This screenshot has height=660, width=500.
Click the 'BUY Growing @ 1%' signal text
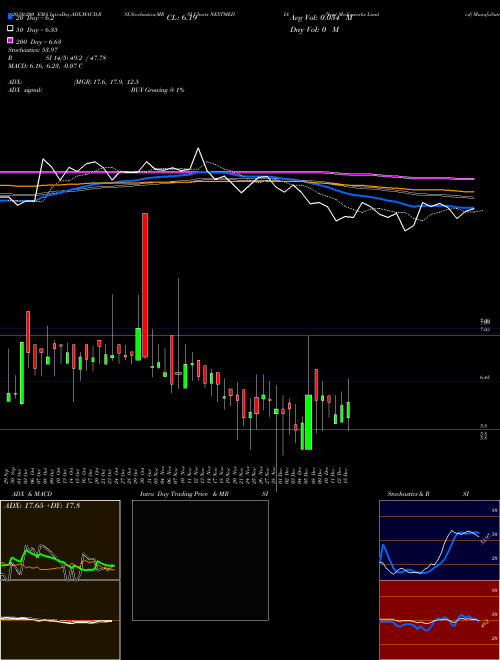point(157,90)
